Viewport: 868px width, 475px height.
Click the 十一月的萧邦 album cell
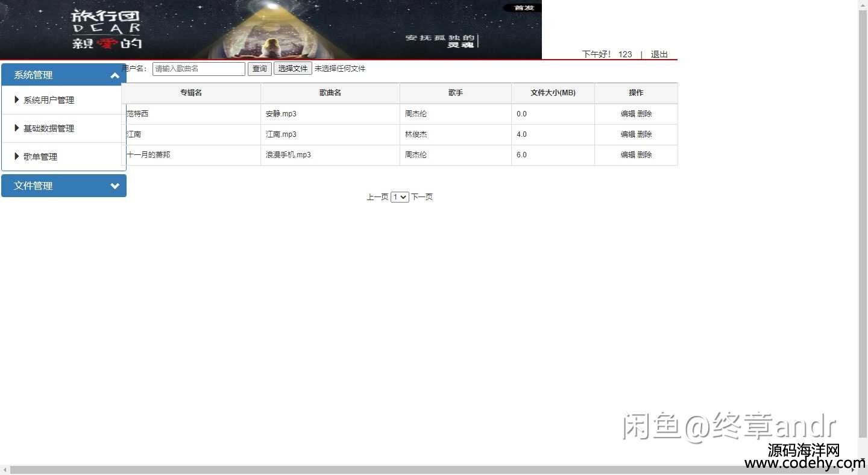coord(191,155)
